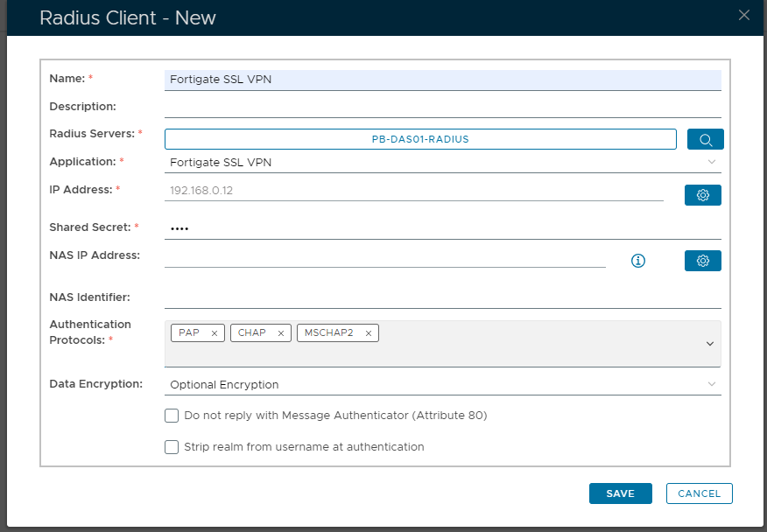Open NAS IP Address gear settings
767x532 pixels.
[702, 261]
